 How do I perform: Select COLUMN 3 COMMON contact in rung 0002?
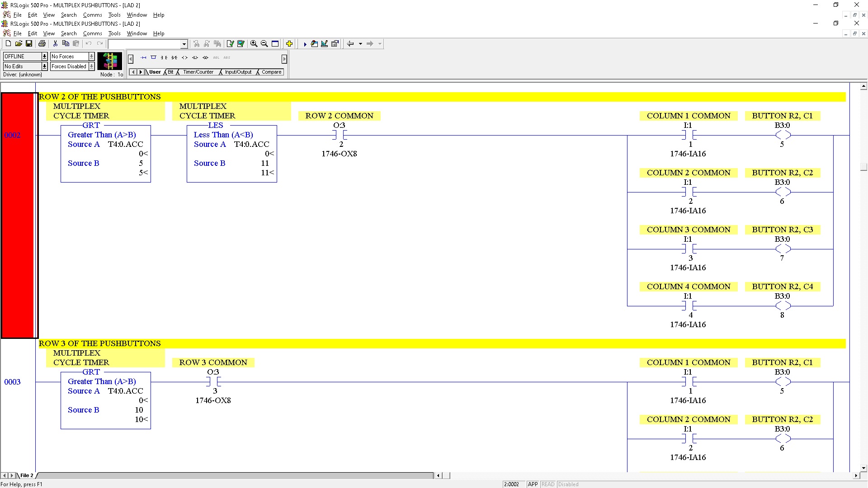(689, 249)
